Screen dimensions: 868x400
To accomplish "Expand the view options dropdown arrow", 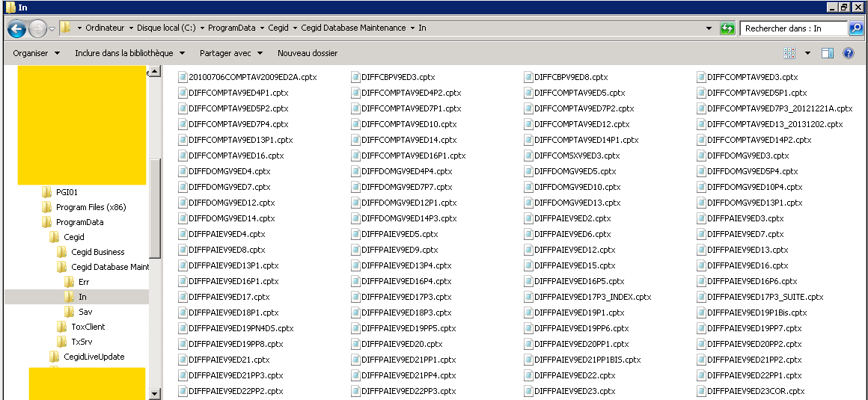I will (x=807, y=53).
